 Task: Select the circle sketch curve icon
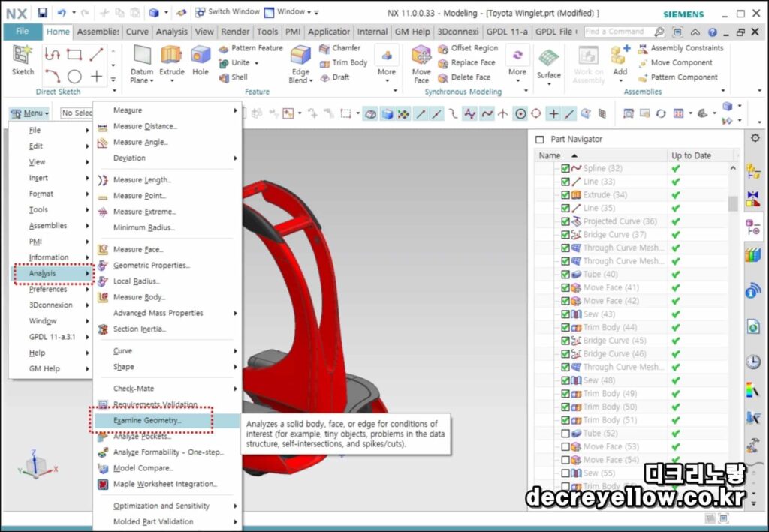(x=74, y=77)
